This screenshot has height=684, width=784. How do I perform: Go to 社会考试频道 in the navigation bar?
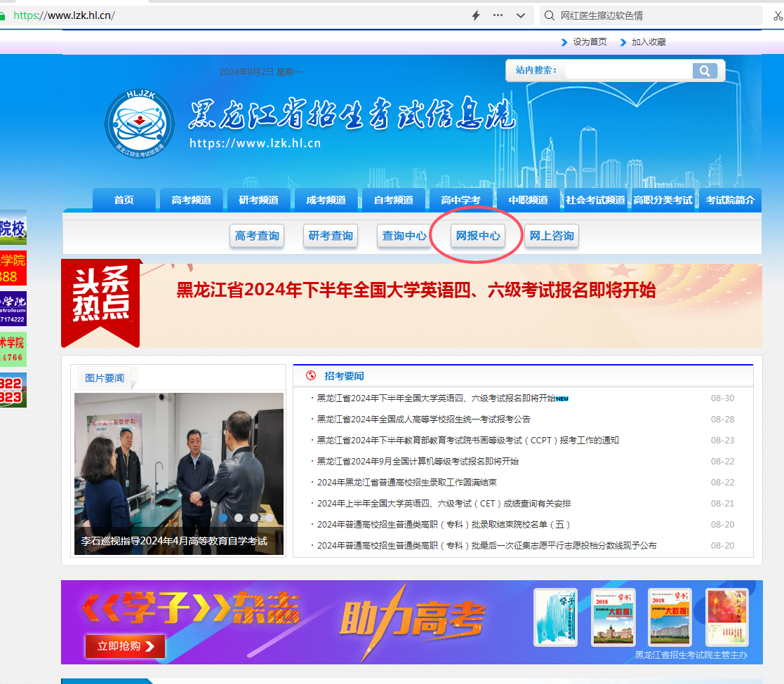coord(595,200)
